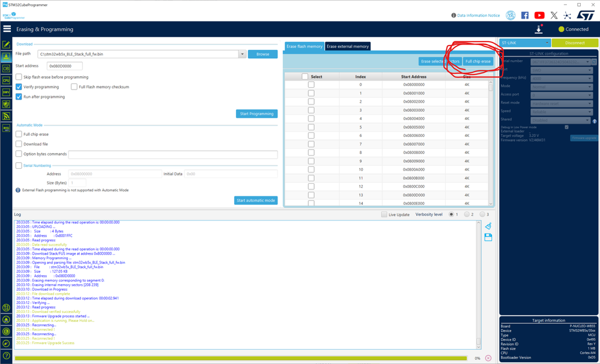Screen dimensions: 600x364
Task: Tick the select-all sectors header checkbox
Action: coord(305,76)
